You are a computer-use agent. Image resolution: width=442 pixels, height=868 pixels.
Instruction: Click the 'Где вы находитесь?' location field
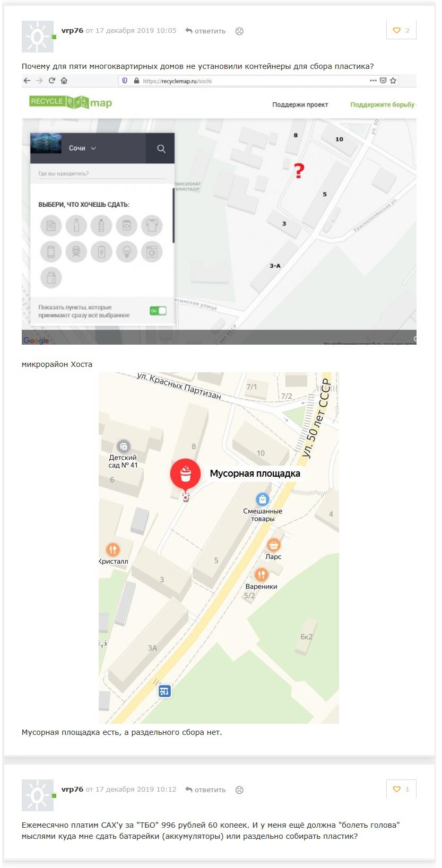[102, 173]
